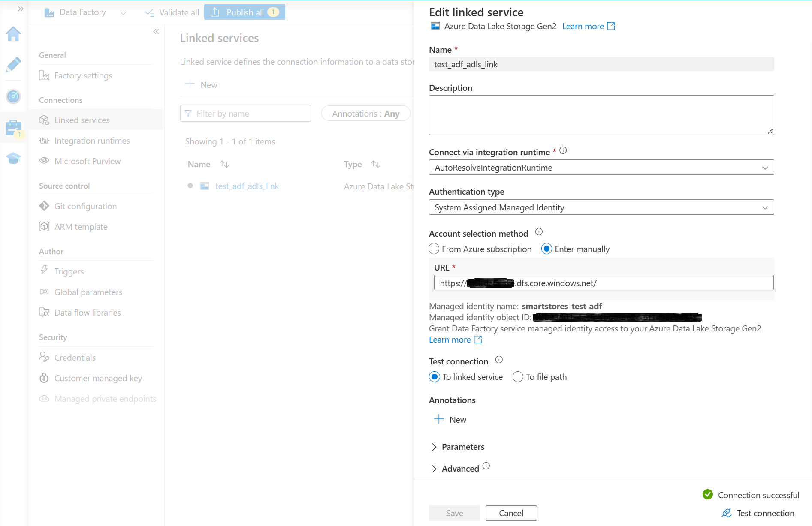
Task: Open Data flow libraries
Action: (88, 313)
